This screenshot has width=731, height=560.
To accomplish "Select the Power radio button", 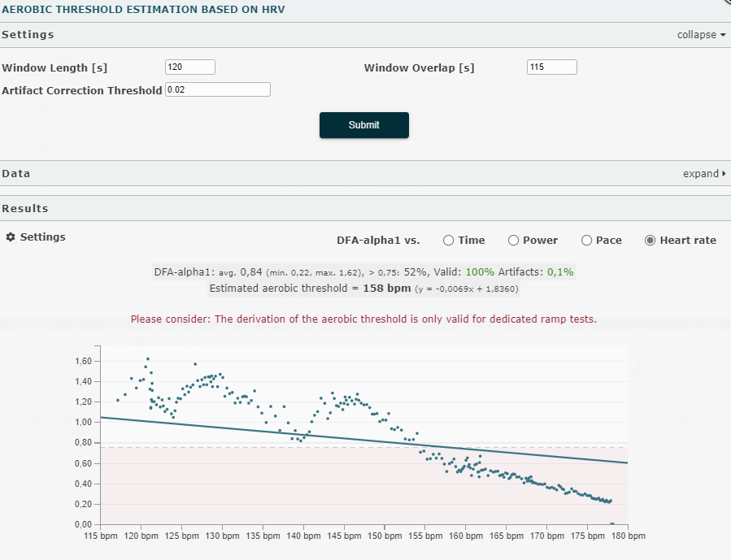I will 513,240.
